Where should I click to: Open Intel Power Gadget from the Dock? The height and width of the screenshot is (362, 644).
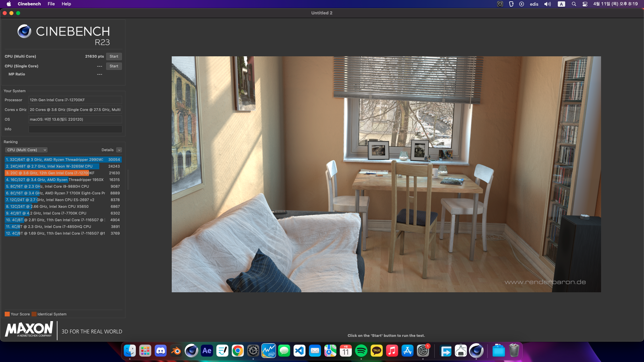[x=269, y=351]
